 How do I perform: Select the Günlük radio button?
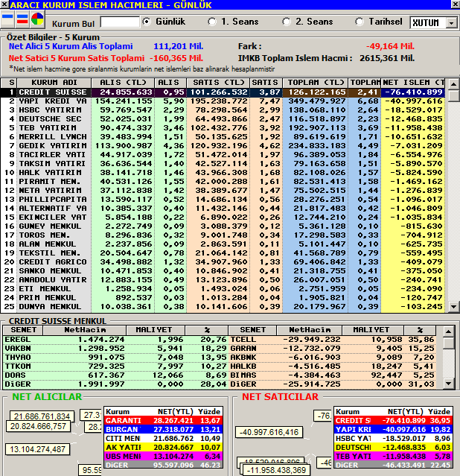pyautogui.click(x=147, y=22)
